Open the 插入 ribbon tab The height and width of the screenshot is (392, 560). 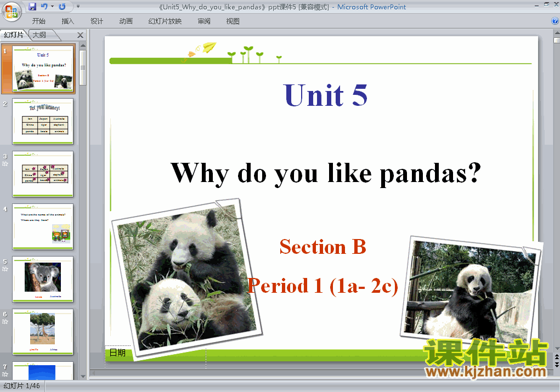coord(68,21)
